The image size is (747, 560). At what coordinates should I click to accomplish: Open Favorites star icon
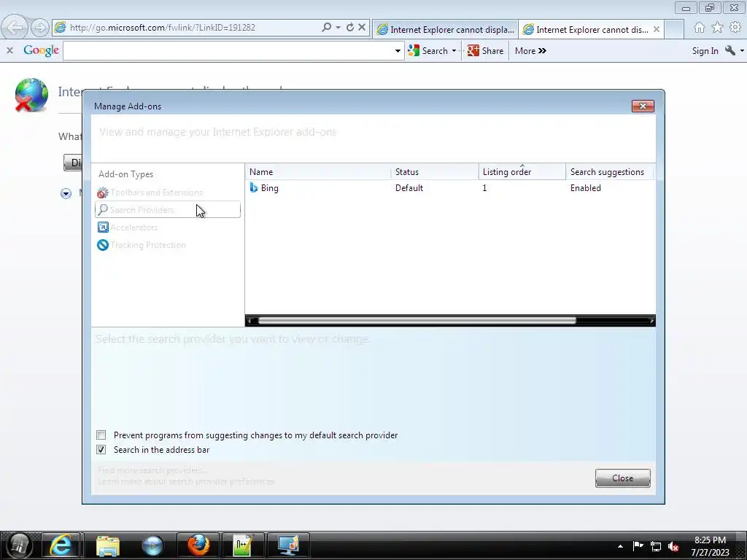point(718,28)
